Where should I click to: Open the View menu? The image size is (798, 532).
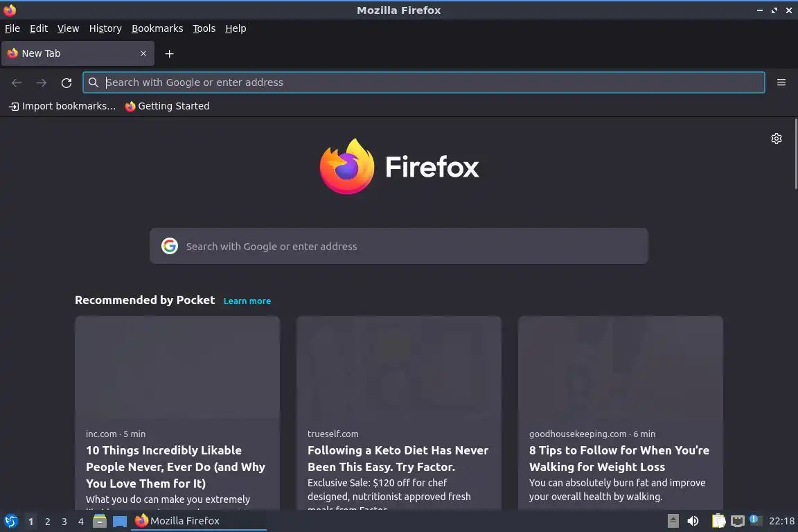pos(68,28)
